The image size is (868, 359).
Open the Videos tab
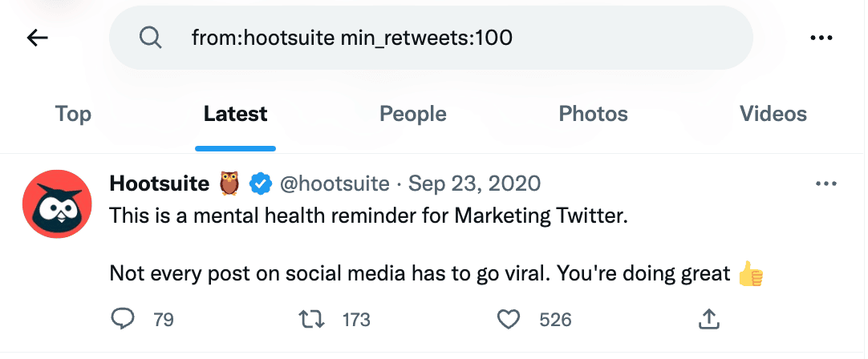click(x=773, y=114)
